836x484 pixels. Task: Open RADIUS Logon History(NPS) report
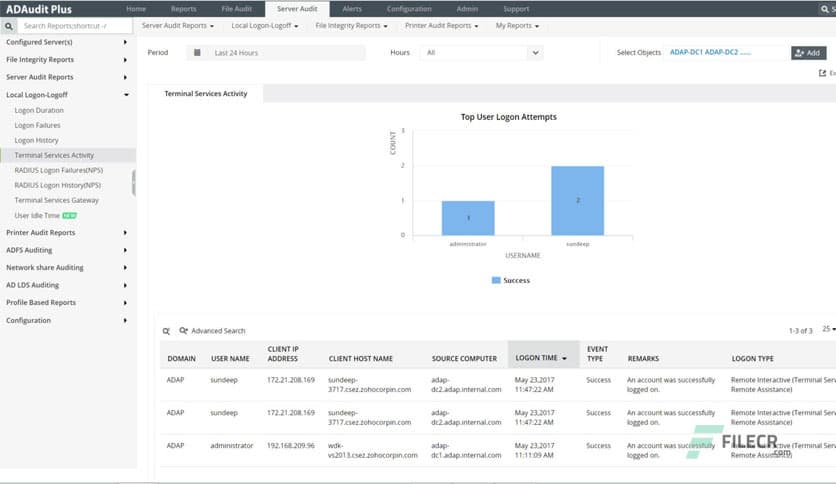tap(58, 185)
